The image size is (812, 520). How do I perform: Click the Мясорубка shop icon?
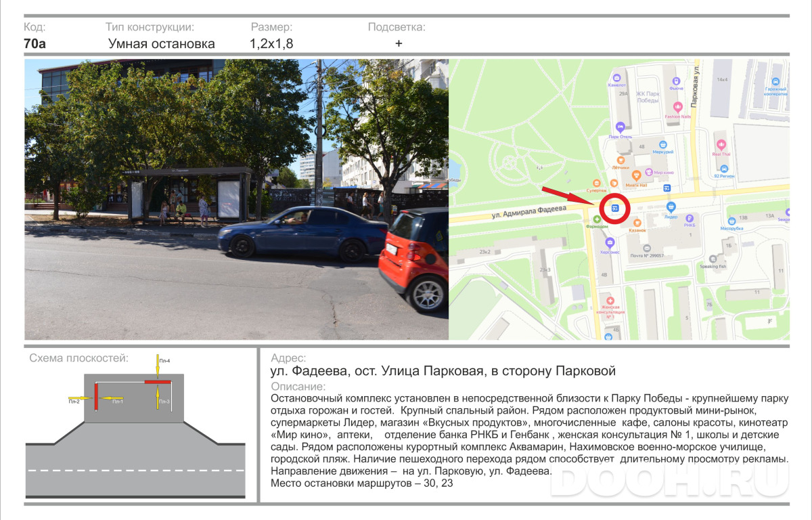pos(731,221)
